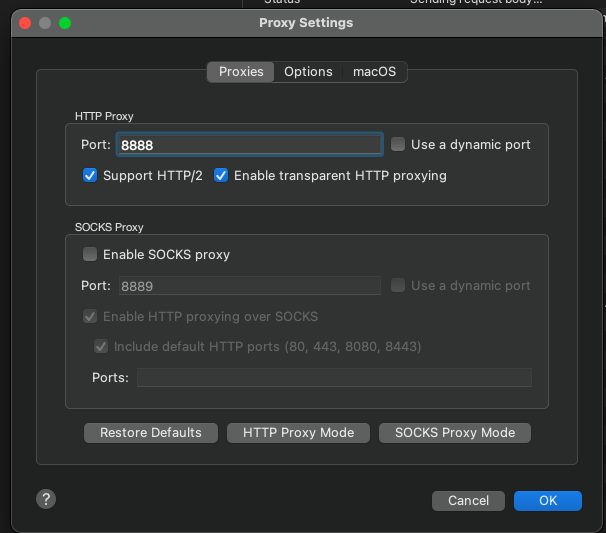Screen dimensions: 606x533
Task: Check HTTP Proxy Use a dynamic port
Action: pyautogui.click(x=398, y=144)
